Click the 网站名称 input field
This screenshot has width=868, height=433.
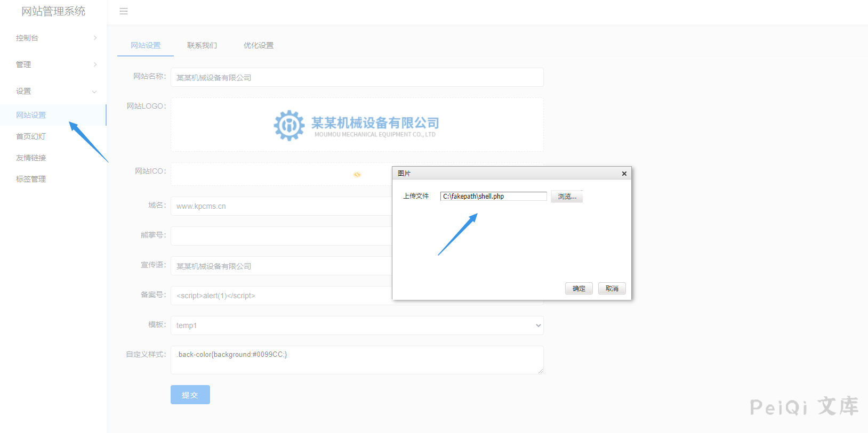pyautogui.click(x=357, y=78)
